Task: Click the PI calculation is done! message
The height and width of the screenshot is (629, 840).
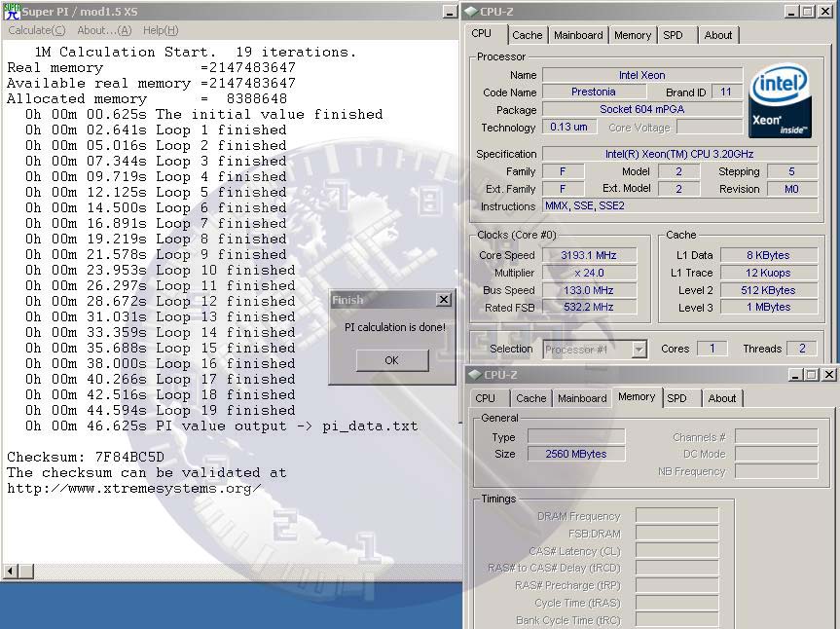Action: 395,327
